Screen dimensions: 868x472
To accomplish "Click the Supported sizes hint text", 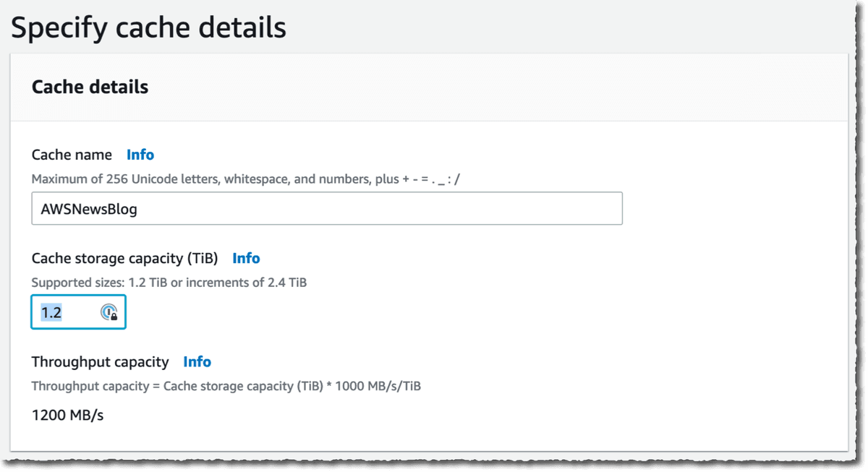I will 169,283.
